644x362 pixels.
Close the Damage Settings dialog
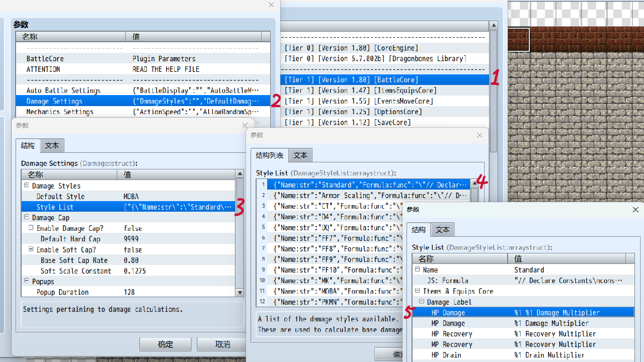(x=245, y=125)
